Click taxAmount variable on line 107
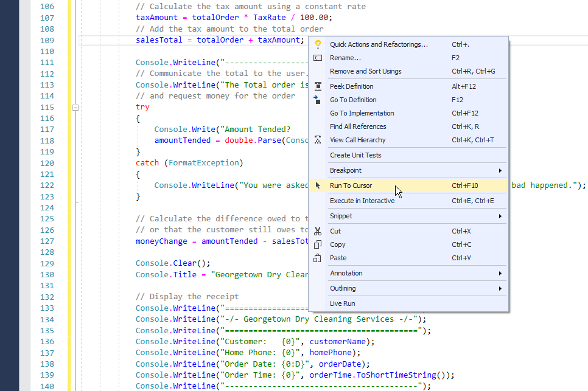The height and width of the screenshot is (391, 588). click(157, 18)
